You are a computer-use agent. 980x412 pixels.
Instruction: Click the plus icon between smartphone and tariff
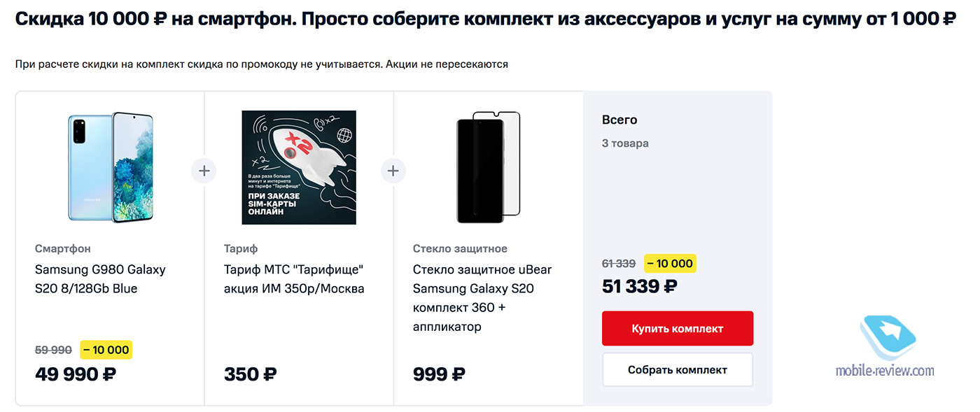(204, 170)
